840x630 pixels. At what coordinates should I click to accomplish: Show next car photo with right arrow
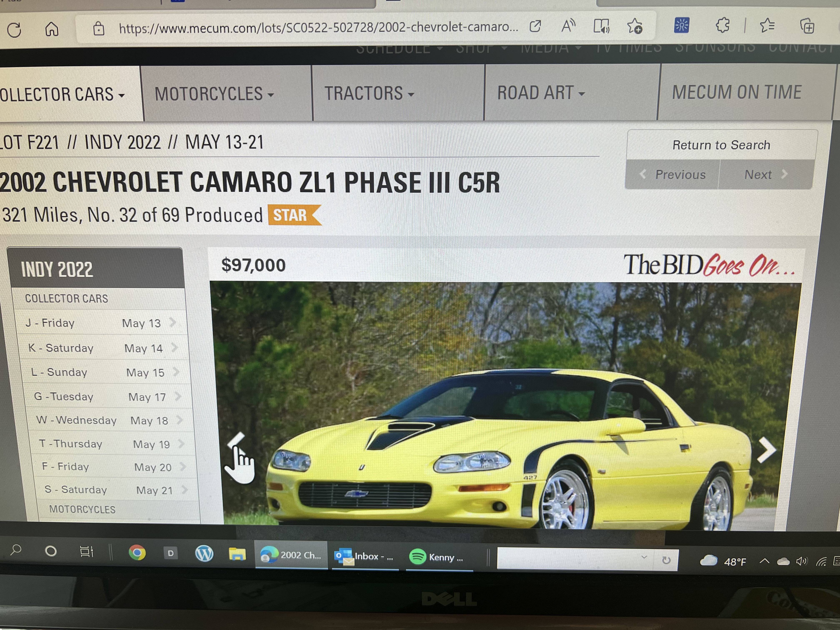tap(766, 450)
